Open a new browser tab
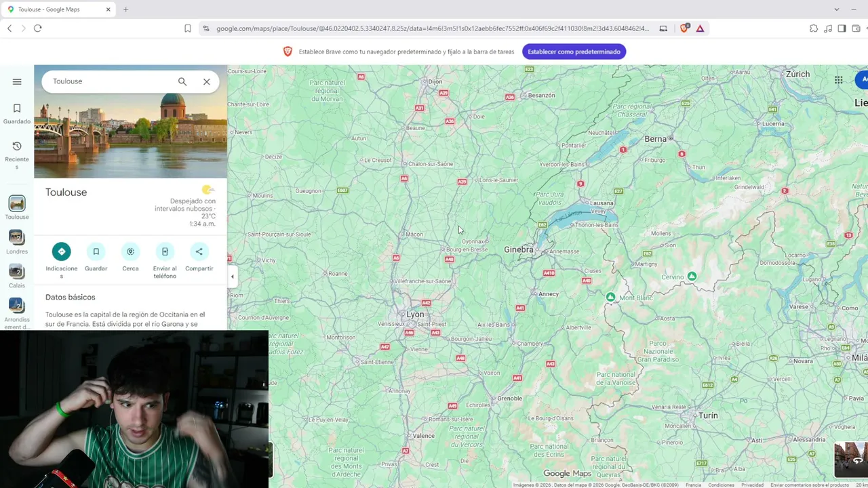This screenshot has width=868, height=488. click(125, 9)
